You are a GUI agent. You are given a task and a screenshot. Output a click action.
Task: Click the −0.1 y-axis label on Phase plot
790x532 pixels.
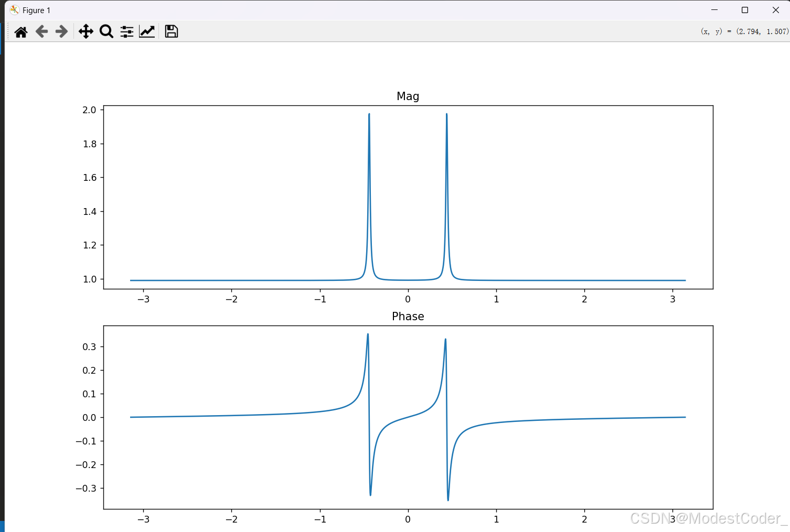point(86,441)
